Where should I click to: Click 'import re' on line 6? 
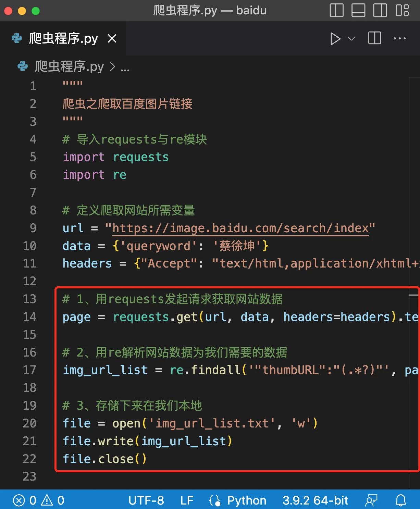click(95, 175)
